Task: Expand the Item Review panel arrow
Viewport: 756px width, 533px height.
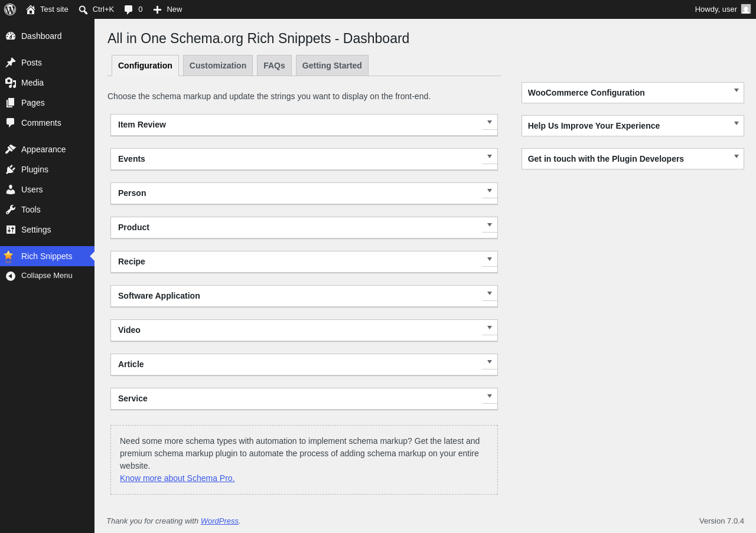Action: tap(490, 122)
